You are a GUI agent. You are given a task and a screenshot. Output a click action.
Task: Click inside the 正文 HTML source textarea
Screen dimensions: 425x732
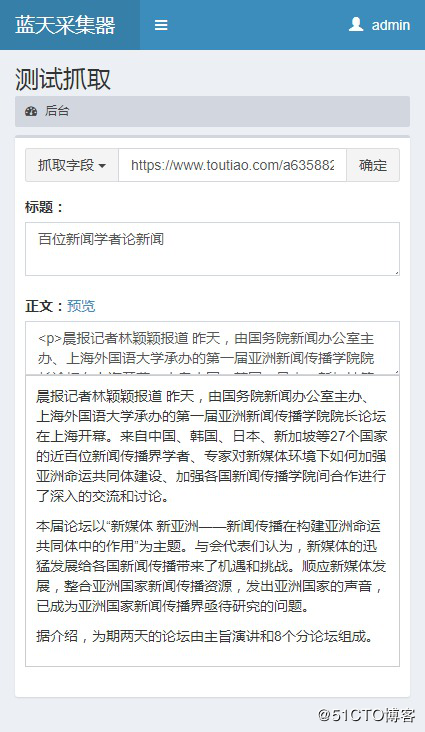212,348
